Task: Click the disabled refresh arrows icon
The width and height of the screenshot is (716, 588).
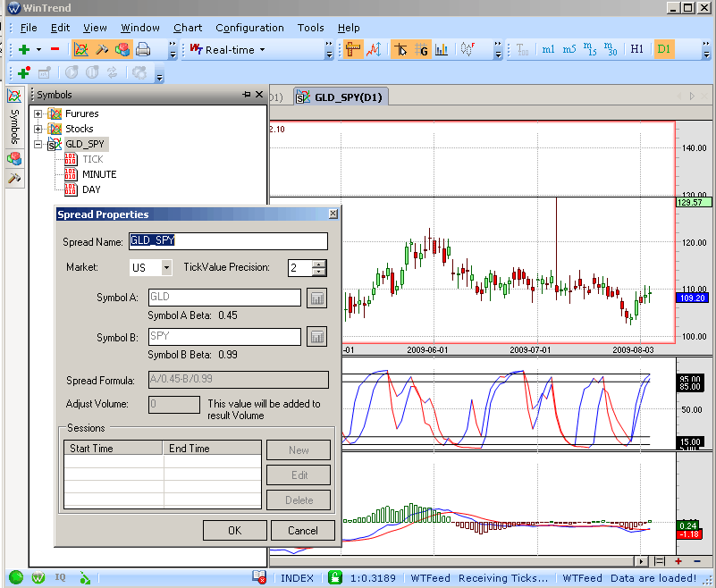Action: (x=113, y=72)
